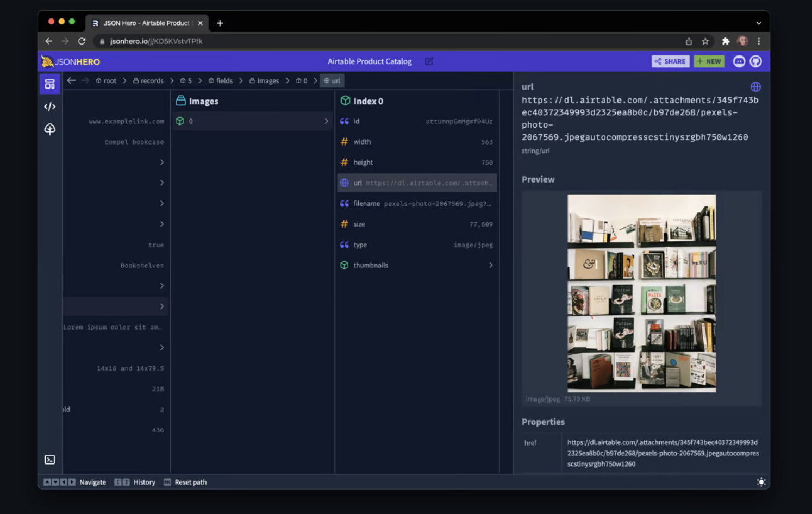Select 5 in breadcrumb path
This screenshot has height=514, width=812.
click(186, 80)
